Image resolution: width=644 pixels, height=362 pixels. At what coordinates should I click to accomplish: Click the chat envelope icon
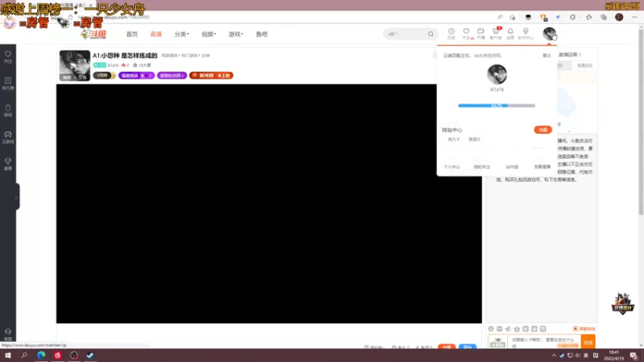[x=499, y=329]
